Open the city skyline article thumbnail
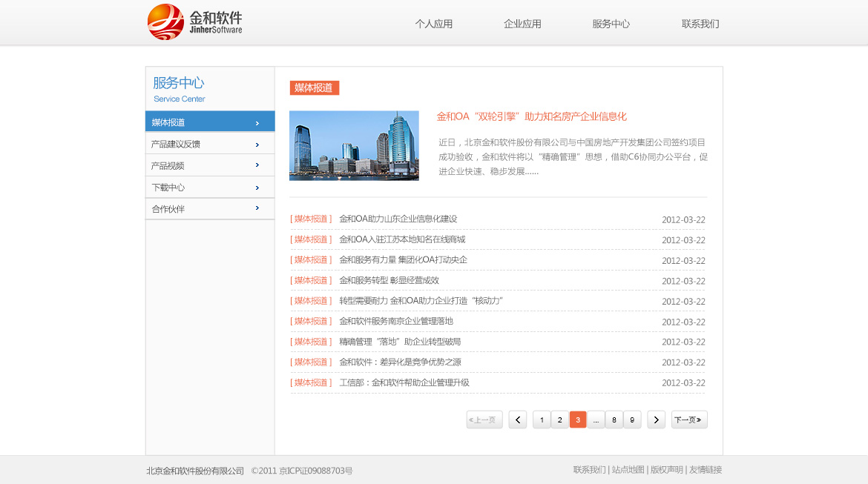 click(x=355, y=145)
